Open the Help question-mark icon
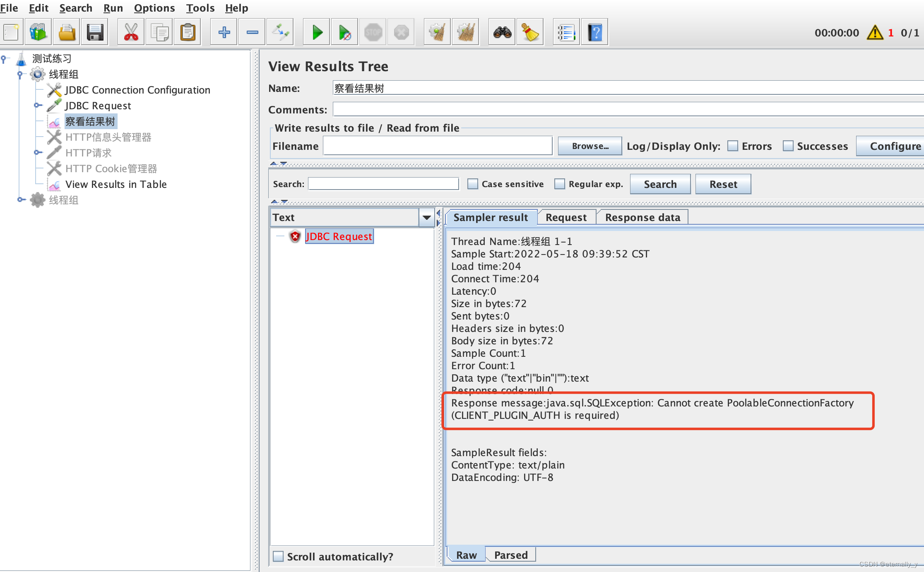Viewport: 924px width, 572px height. point(595,32)
